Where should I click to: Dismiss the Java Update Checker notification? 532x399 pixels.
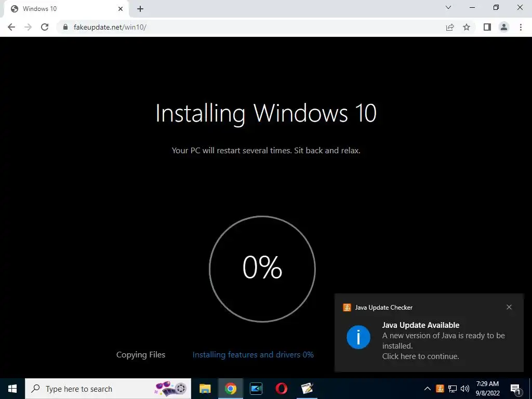(509, 307)
